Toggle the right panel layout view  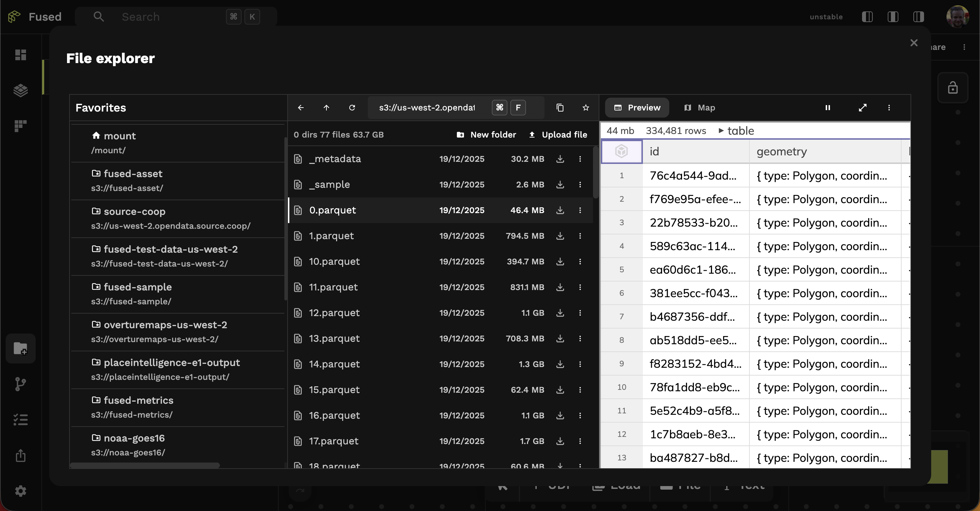pos(919,17)
